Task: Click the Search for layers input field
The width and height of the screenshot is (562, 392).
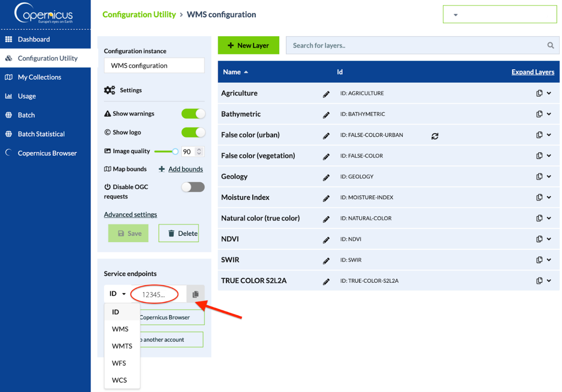Action: tap(417, 46)
